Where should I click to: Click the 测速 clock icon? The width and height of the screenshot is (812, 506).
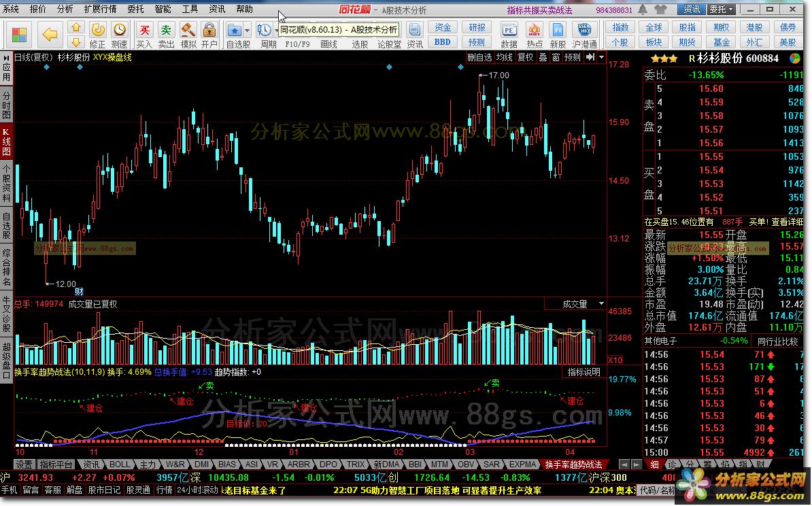coord(119,30)
